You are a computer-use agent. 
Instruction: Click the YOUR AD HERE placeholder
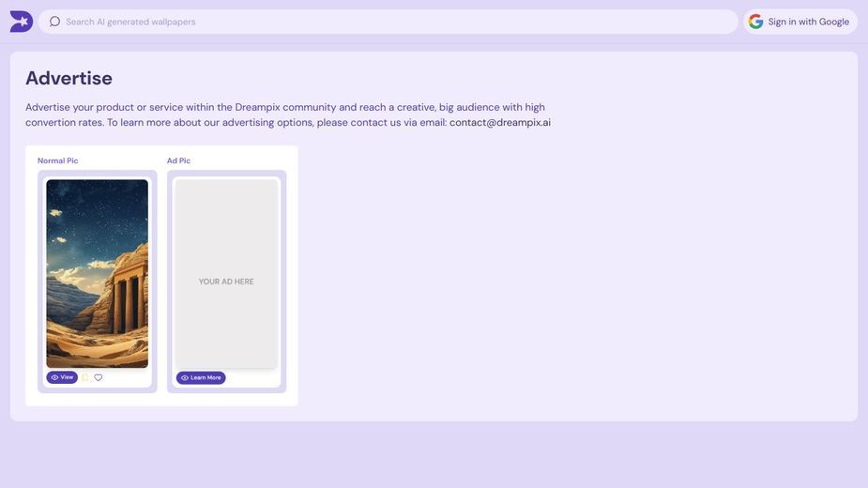pos(226,274)
